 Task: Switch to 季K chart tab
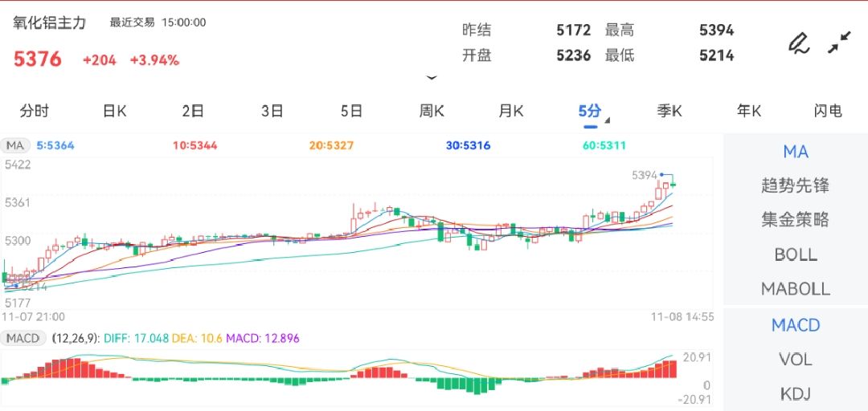click(669, 112)
